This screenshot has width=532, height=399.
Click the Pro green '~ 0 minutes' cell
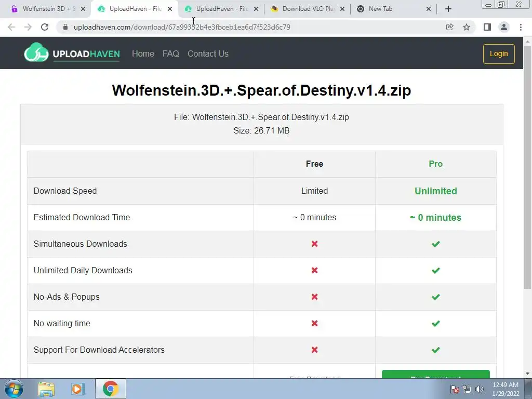coord(436,218)
